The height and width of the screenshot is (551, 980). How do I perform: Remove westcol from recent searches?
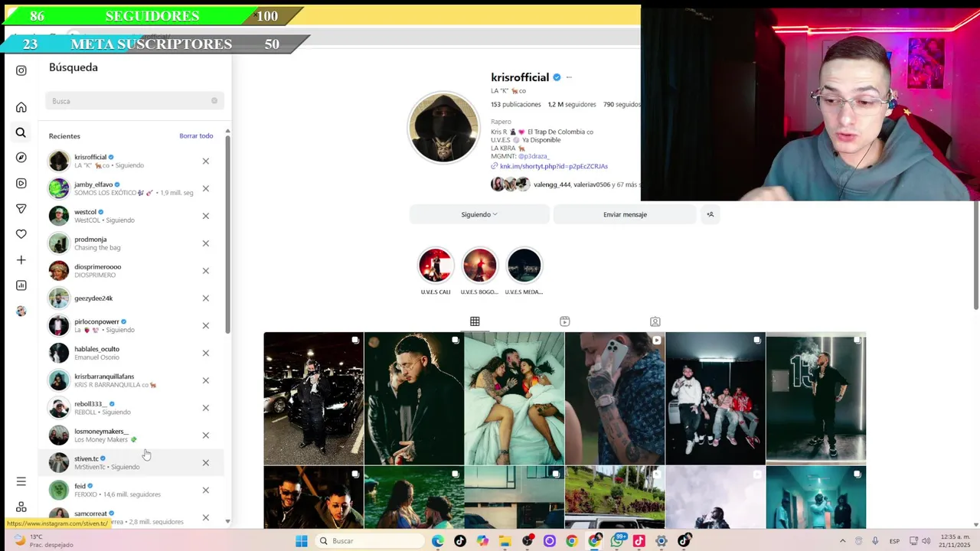coord(205,216)
